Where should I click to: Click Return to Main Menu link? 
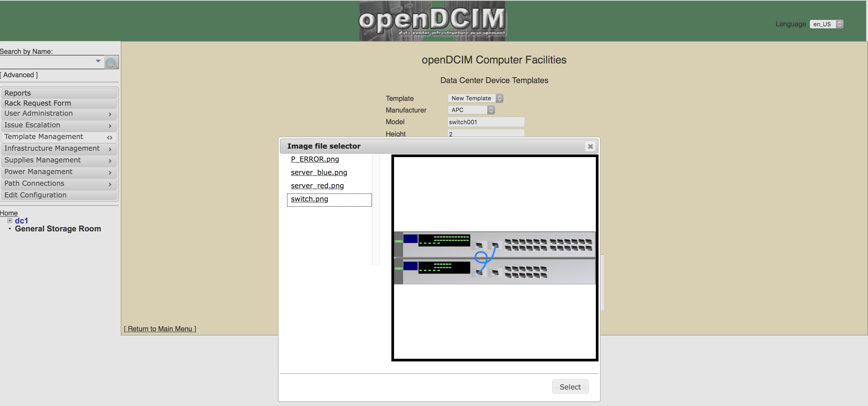pyautogui.click(x=160, y=329)
